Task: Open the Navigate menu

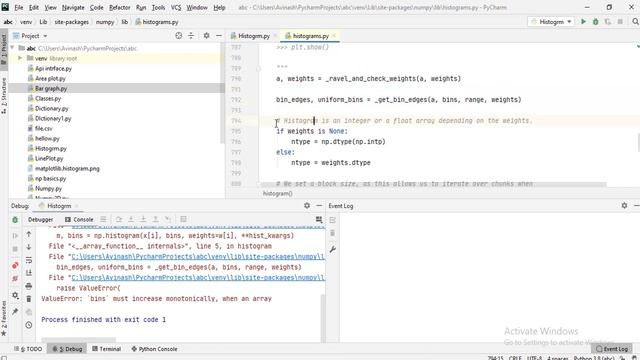Action: pos(73,7)
